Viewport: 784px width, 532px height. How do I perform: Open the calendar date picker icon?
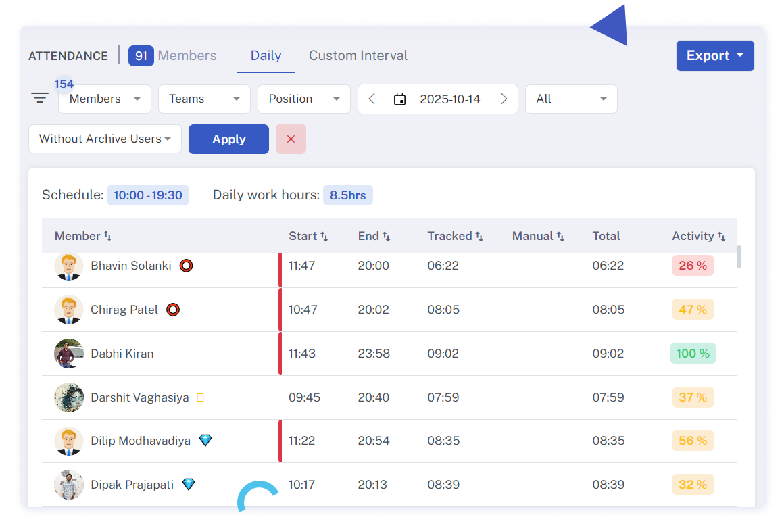[x=399, y=99]
